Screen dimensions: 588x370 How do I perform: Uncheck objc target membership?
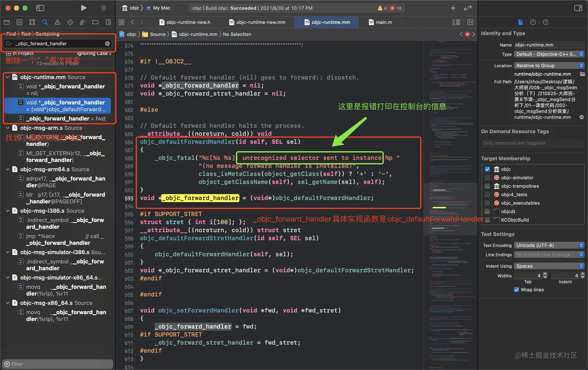tap(487, 169)
